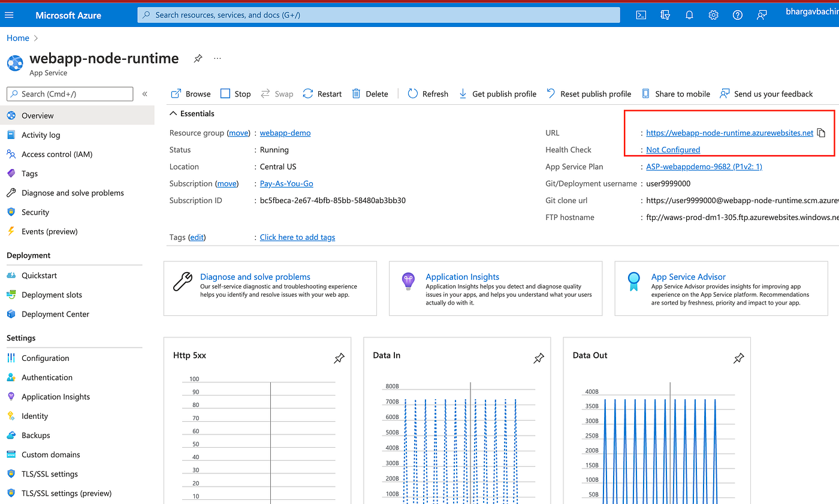839x504 pixels.
Task: Pin the Data Out chart
Action: (x=738, y=357)
